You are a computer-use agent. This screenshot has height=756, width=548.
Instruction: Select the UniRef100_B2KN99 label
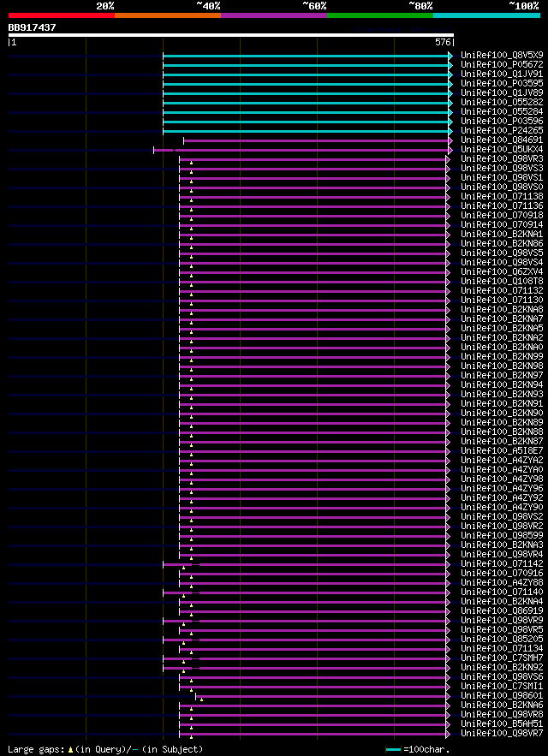point(502,357)
